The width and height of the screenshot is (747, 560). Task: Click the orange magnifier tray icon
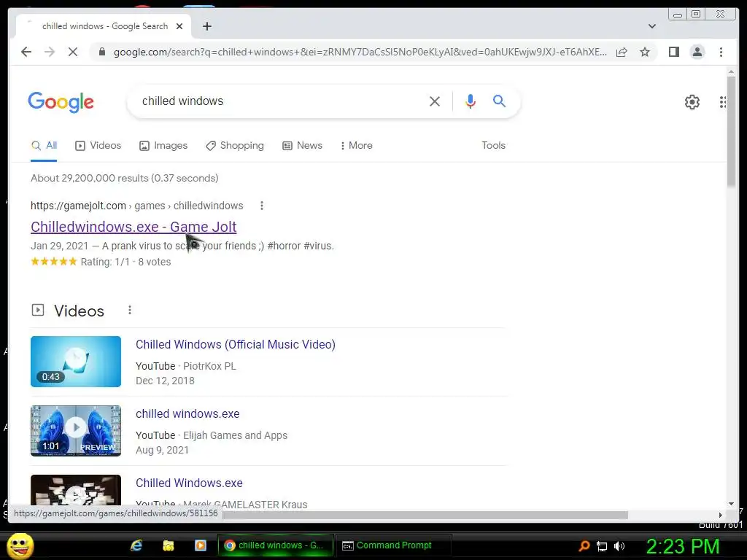584,546
